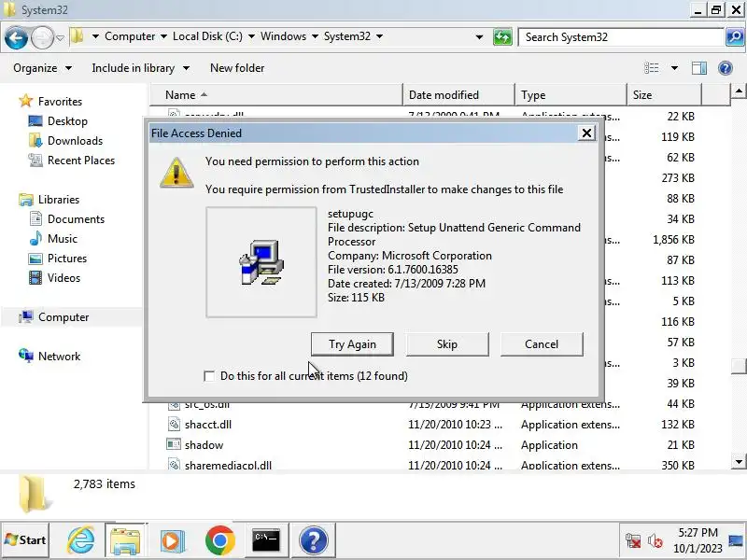Image resolution: width=747 pixels, height=560 pixels.
Task: Launch Internet Explorer from the taskbar
Action: coord(80,540)
